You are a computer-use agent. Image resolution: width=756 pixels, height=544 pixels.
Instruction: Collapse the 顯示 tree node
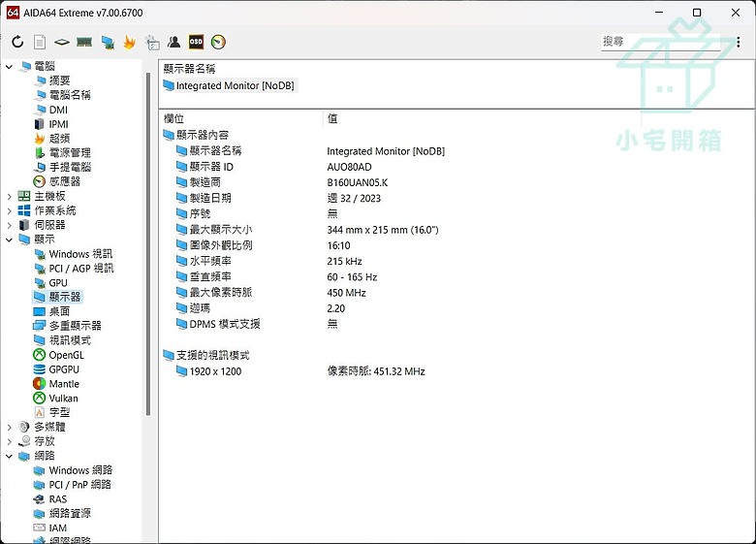[9, 240]
